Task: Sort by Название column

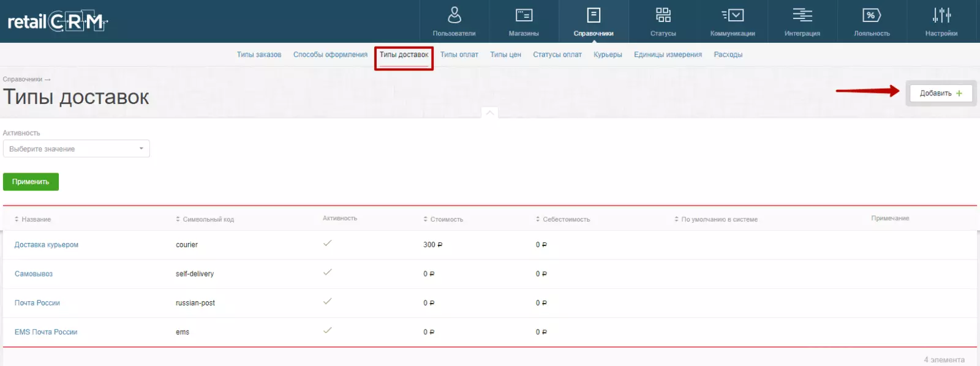Action: tap(32, 219)
